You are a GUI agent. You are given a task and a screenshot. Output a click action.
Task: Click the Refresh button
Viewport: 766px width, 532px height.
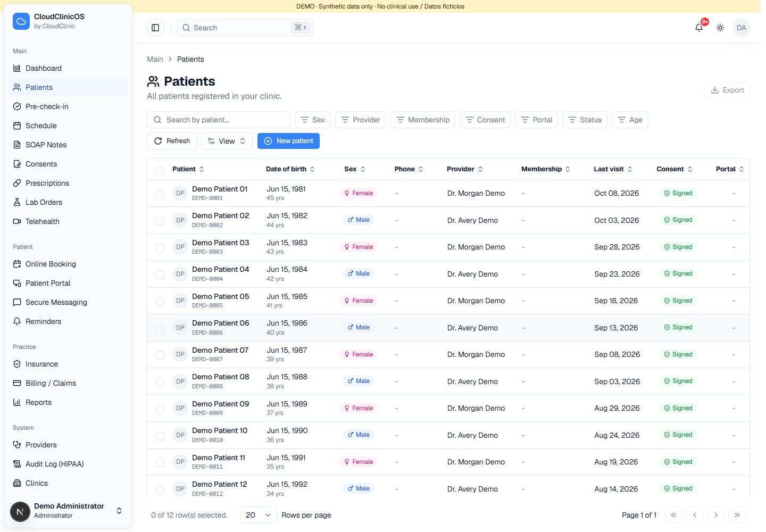pyautogui.click(x=172, y=141)
